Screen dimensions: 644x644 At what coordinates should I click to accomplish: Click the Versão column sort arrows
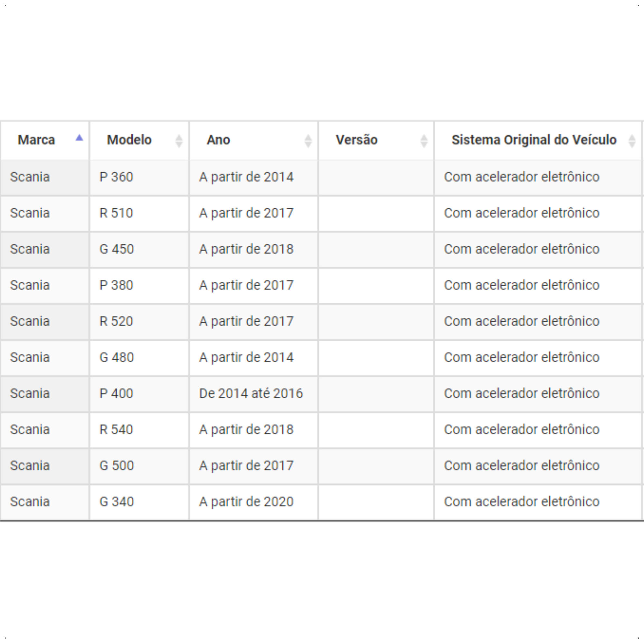click(424, 141)
